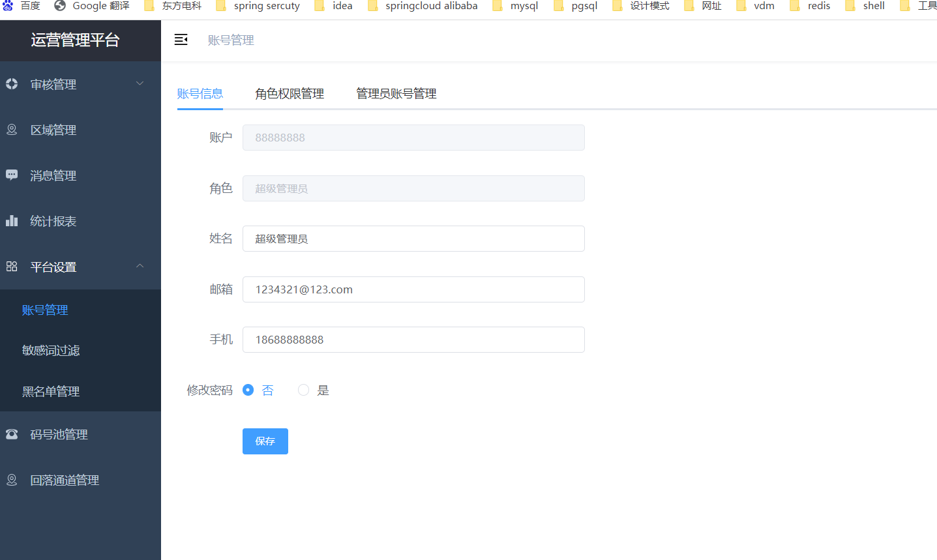
Task: Click the 平台设置 grid icon
Action: tap(12, 266)
